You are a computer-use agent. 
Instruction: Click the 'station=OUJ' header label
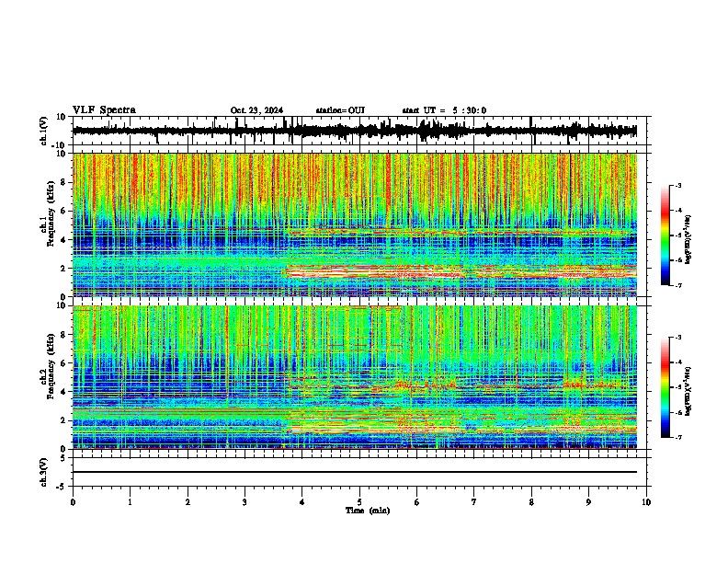[340, 110]
